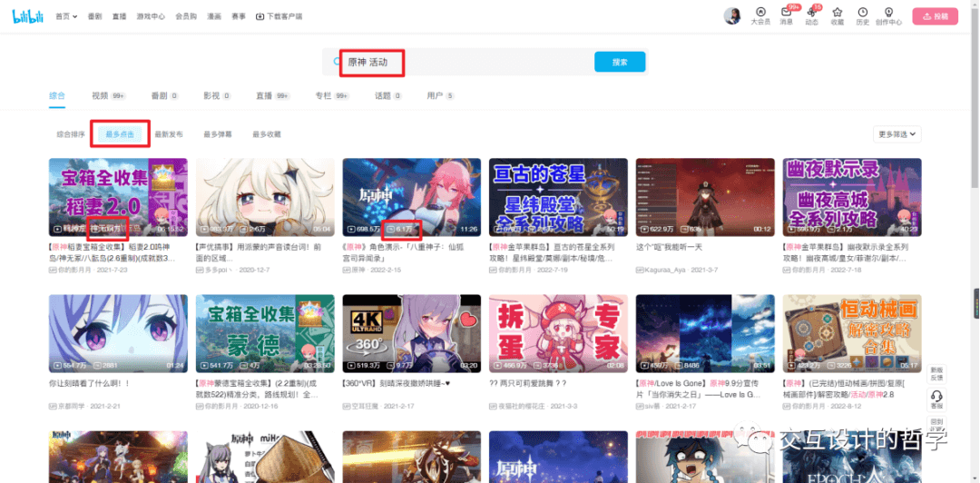
Task: Click the pink 投稿 upload button
Action: pos(935,16)
